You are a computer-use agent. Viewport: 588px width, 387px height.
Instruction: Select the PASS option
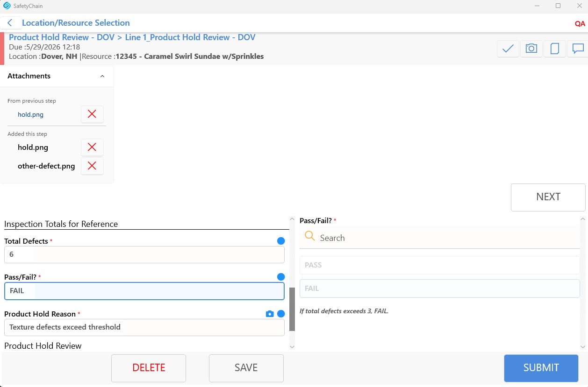pyautogui.click(x=440, y=265)
